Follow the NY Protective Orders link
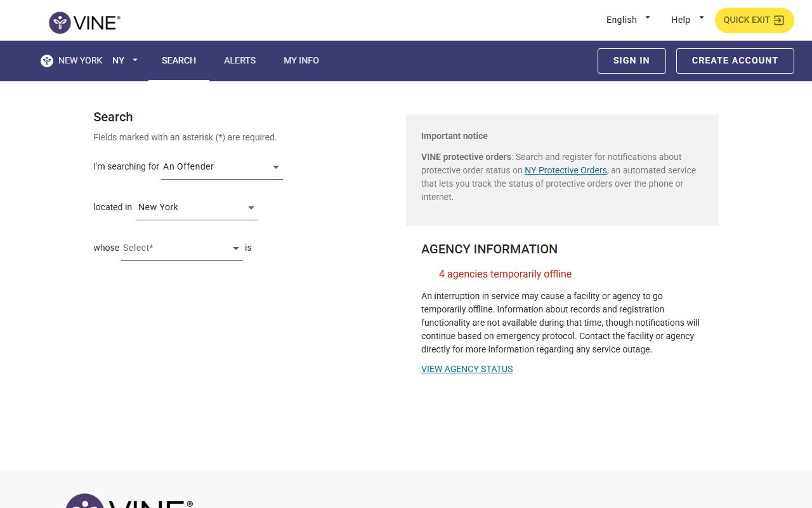The image size is (812, 508). point(566,170)
